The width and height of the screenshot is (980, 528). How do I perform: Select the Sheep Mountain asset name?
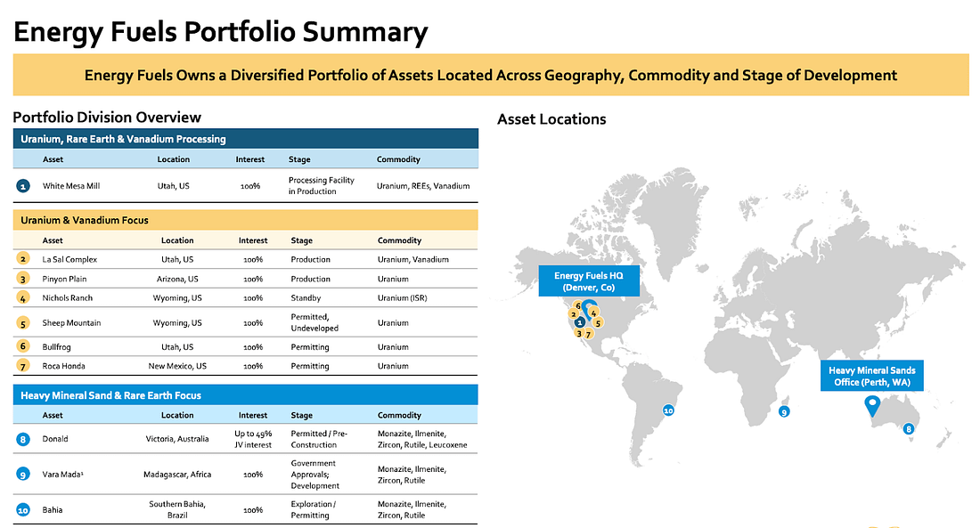[x=71, y=323]
